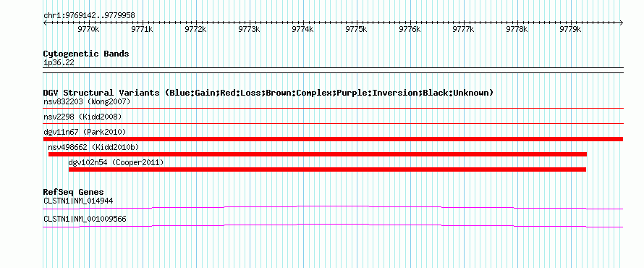Click the 9778k ruler tick label
The width and height of the screenshot is (644, 268).
[517, 29]
